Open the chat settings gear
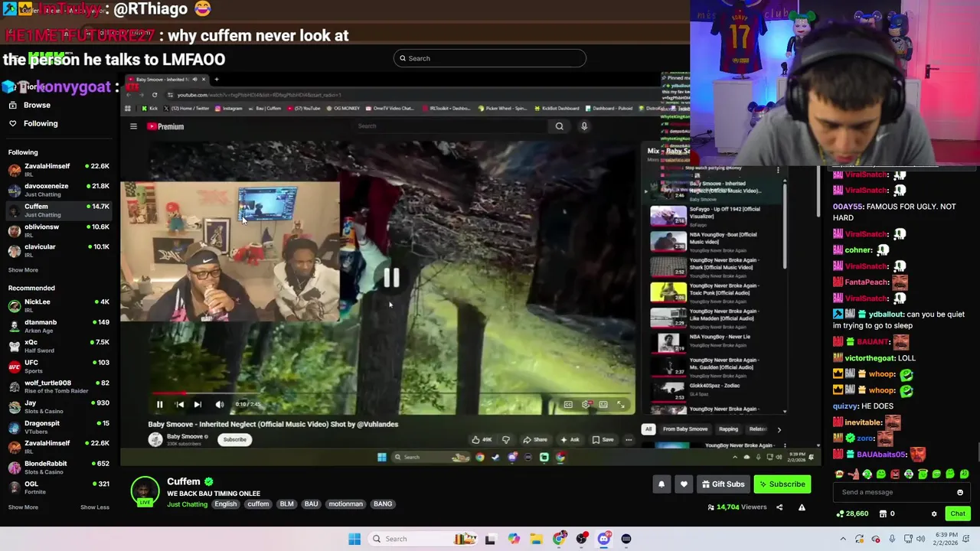This screenshot has height=551, width=980. click(934, 514)
